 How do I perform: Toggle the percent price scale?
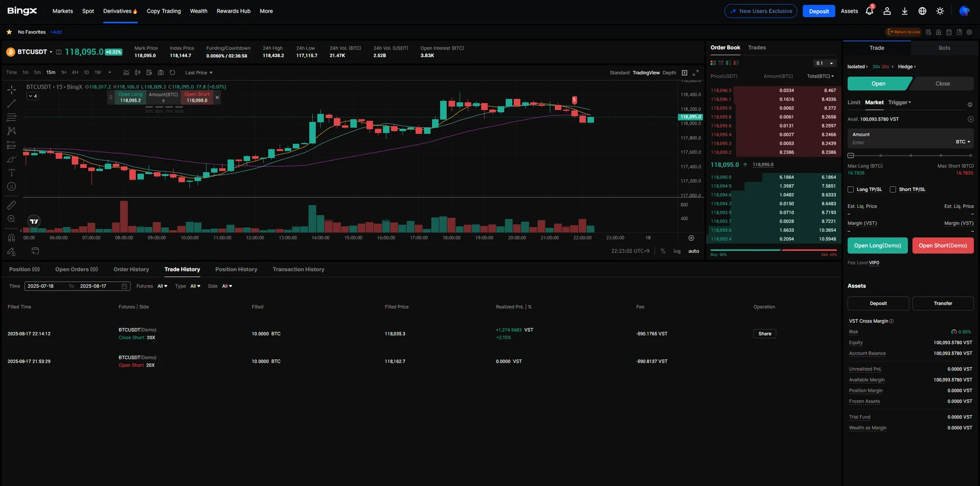click(x=663, y=251)
